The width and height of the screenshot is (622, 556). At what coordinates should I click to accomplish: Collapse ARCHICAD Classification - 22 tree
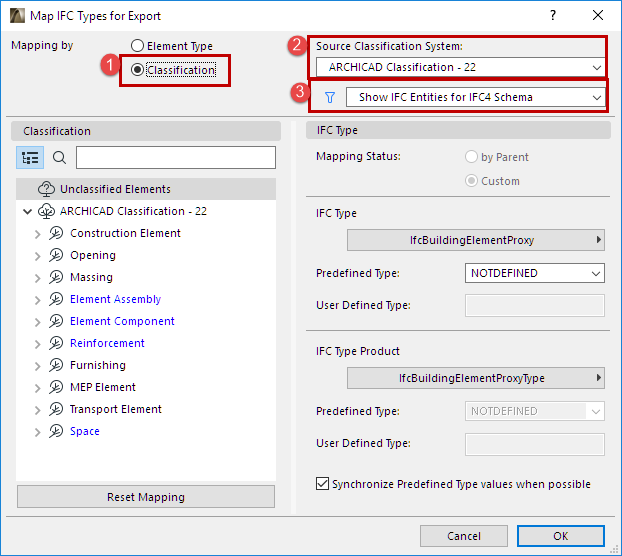pyautogui.click(x=27, y=211)
